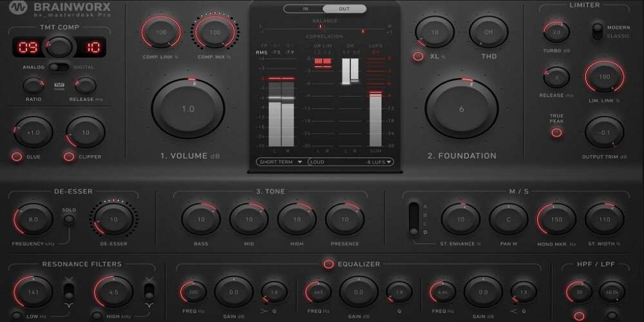Open the LOUD -8 LUFS target dropdown

click(350, 162)
